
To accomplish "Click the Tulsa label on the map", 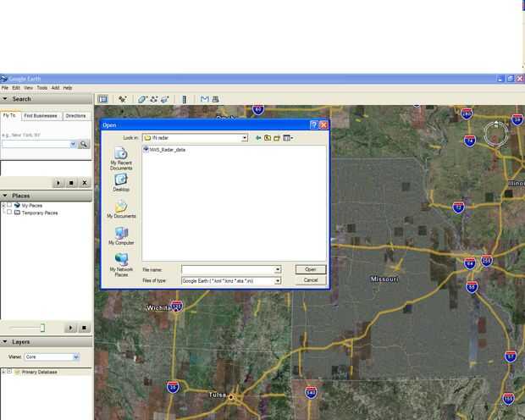I will pyautogui.click(x=218, y=395).
